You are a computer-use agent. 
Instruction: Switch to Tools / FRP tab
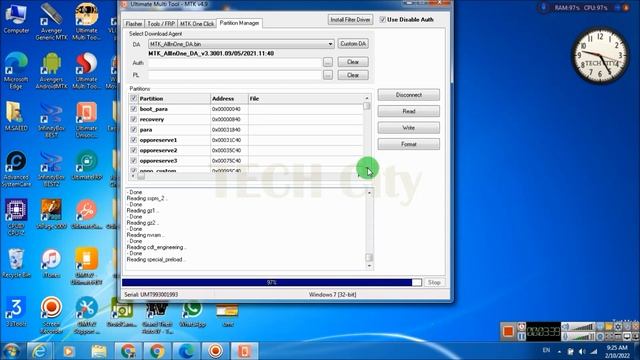tap(161, 24)
